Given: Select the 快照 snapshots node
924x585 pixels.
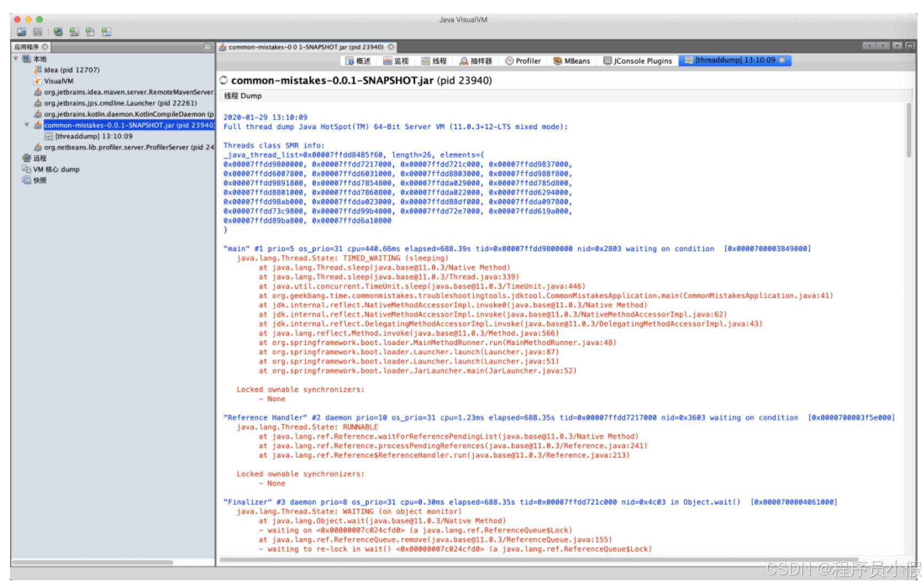Looking at the screenshot, I should tap(35, 180).
